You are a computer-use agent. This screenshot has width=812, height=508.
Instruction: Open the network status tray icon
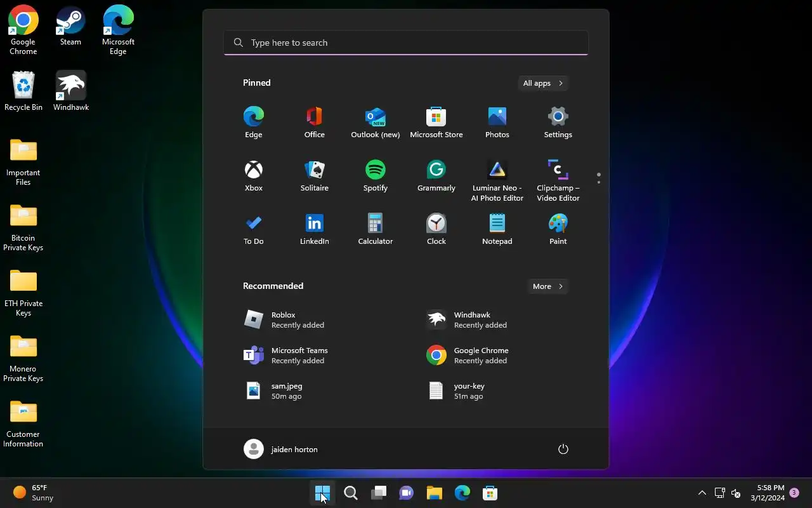720,493
